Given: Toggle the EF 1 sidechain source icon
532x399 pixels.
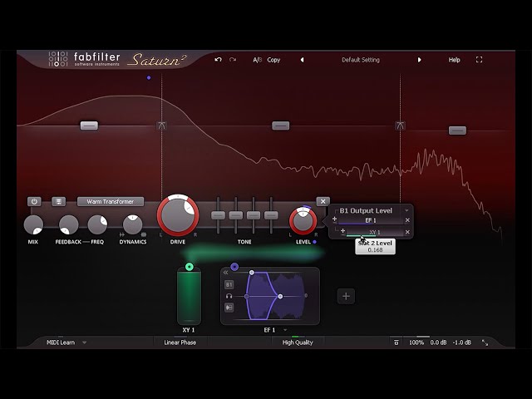Looking at the screenshot, I should [x=229, y=308].
